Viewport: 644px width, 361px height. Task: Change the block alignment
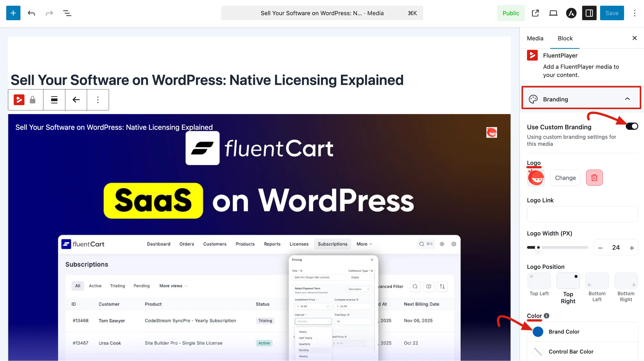[54, 100]
